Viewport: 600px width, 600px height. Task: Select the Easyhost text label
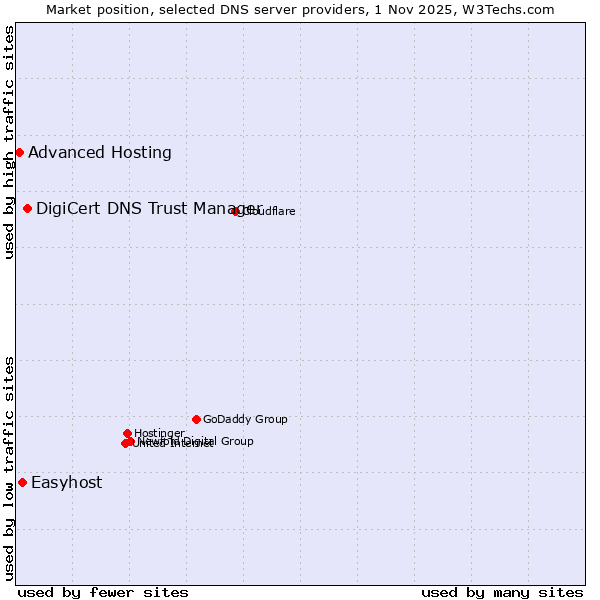pos(67,483)
